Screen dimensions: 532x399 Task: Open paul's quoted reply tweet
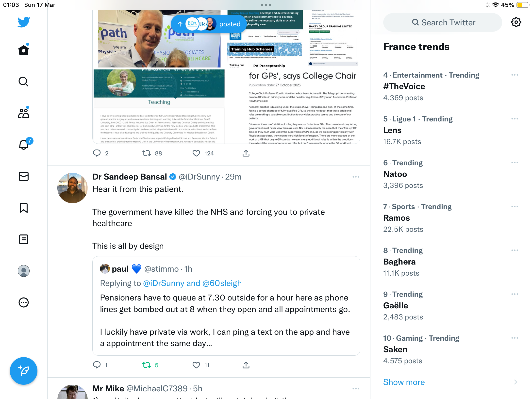pos(226,306)
